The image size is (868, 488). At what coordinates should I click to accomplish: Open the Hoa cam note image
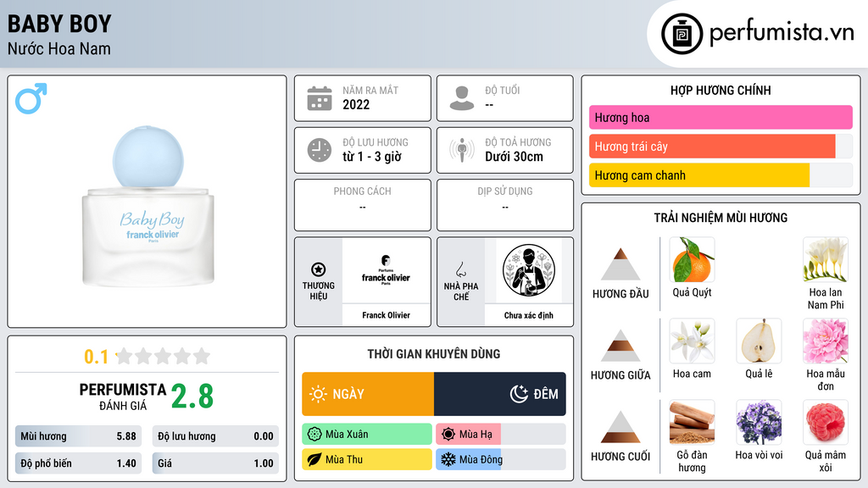click(x=692, y=341)
